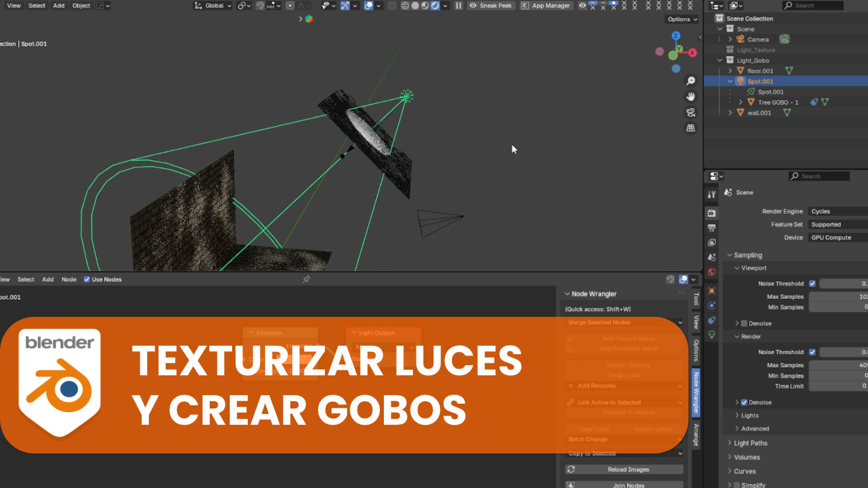Click the properties editor Search field
The image size is (868, 488).
819,176
